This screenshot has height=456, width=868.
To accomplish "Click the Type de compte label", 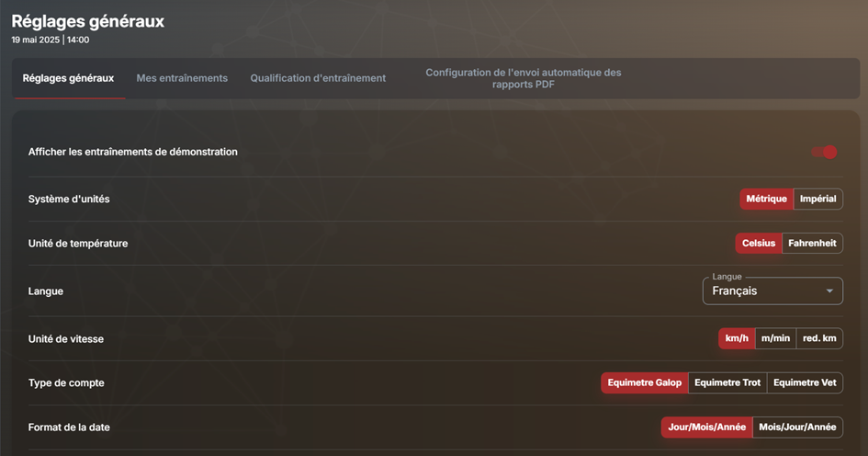I will tap(66, 382).
